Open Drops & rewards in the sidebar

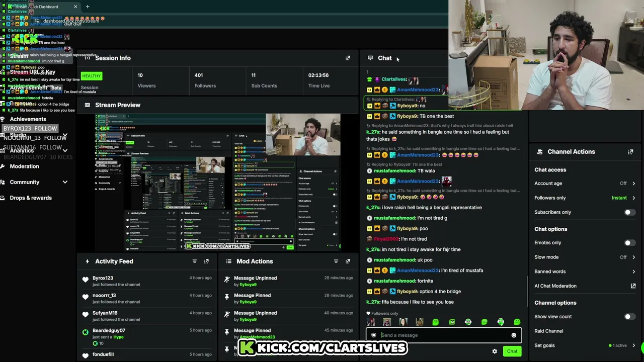[31, 198]
